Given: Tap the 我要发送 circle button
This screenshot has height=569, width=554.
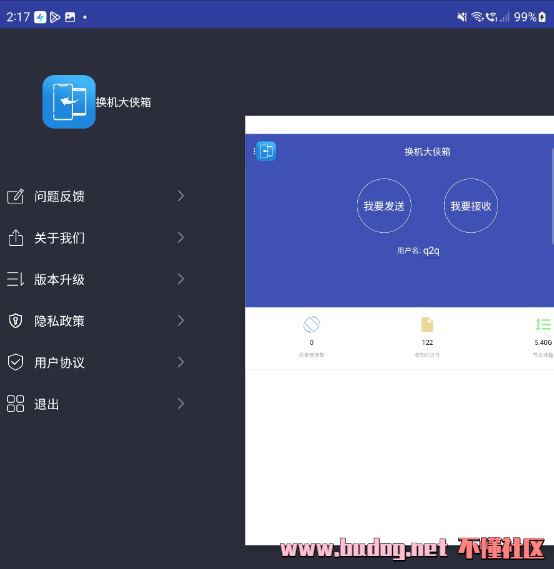Looking at the screenshot, I should click(384, 206).
